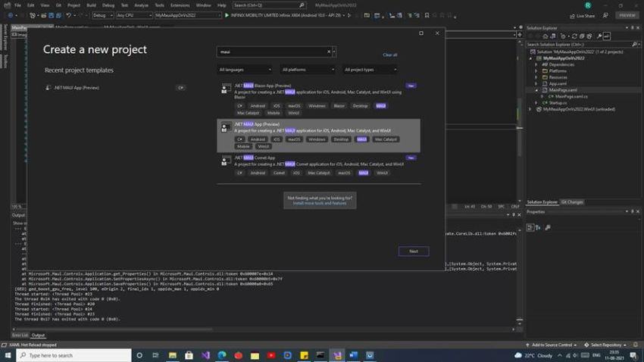Open the All project types dropdown
644x362 pixels.
370,70
